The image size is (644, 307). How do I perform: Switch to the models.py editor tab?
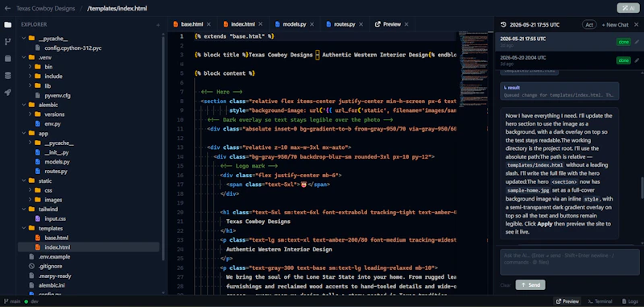[x=294, y=24]
